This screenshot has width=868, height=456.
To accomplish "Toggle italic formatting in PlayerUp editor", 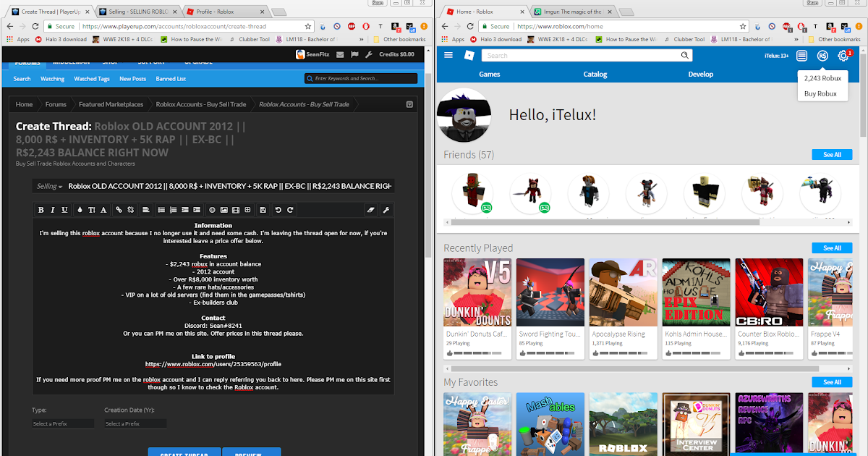I will 52,210.
